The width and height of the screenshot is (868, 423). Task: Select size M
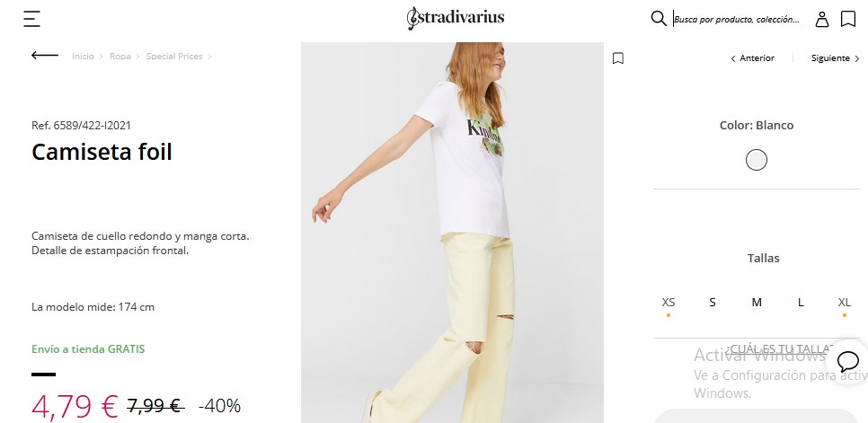tap(757, 303)
